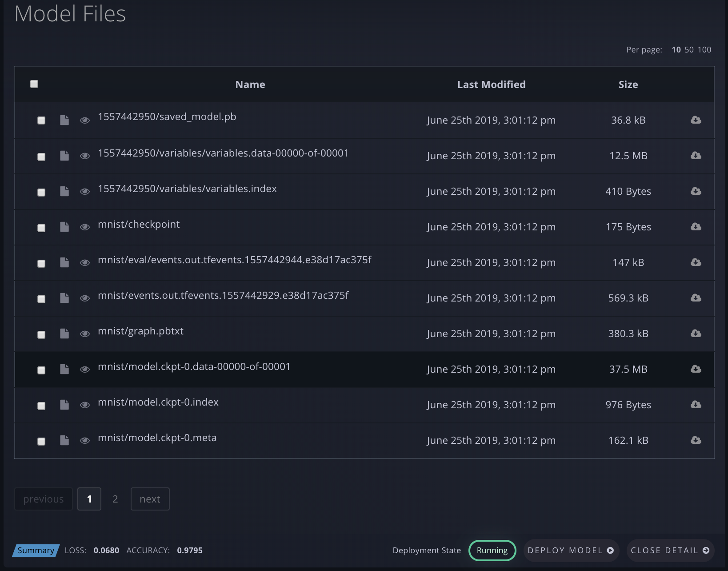728x571 pixels.
Task: Open file mnist/model.ckpt-0.meta
Action: pyautogui.click(x=157, y=438)
